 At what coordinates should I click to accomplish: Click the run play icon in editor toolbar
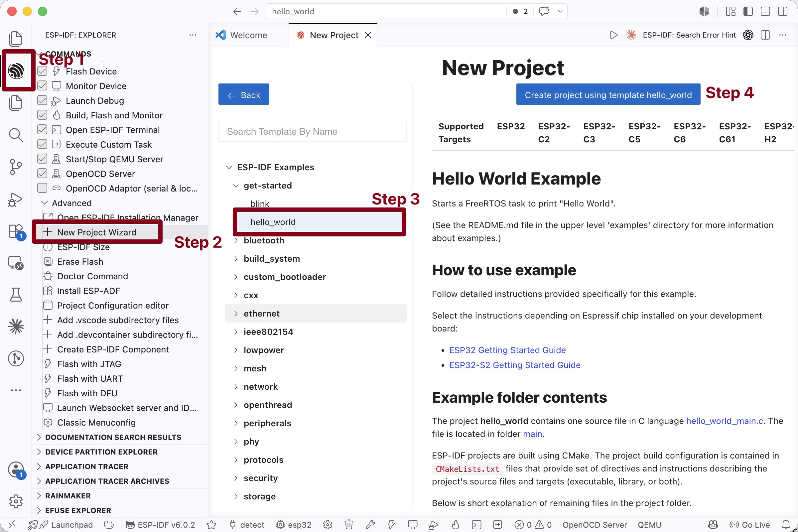(x=613, y=35)
